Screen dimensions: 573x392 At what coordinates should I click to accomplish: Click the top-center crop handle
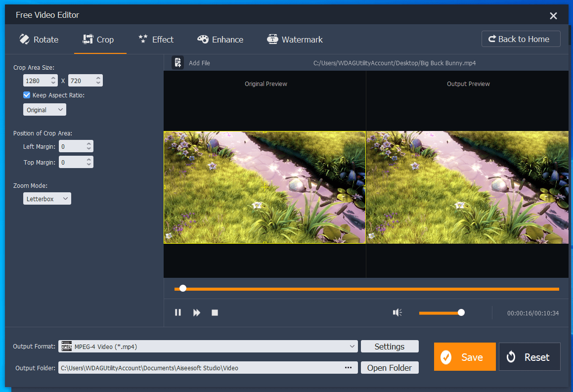tap(264, 131)
